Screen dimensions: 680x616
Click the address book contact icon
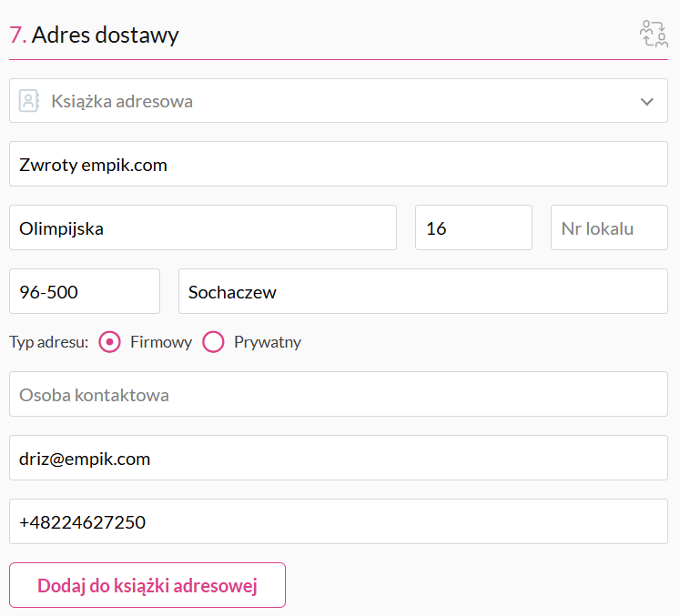pyautogui.click(x=29, y=101)
